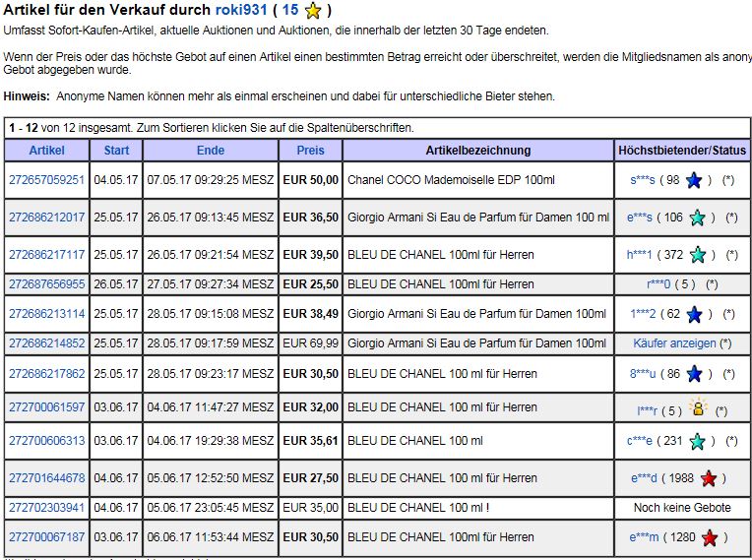Screen dimensions: 752x560
Task: Open bidder h***1 profile
Action: click(639, 255)
